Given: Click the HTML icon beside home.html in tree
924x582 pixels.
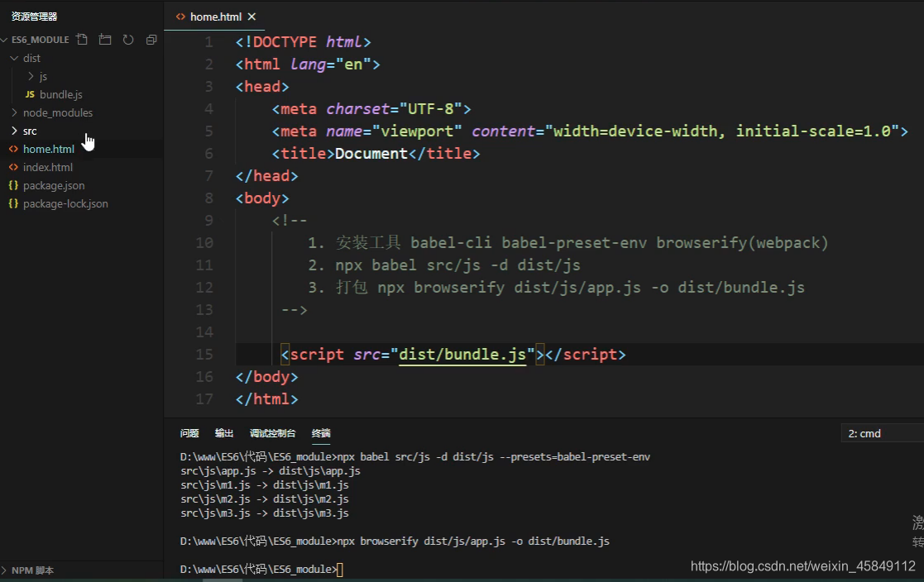Looking at the screenshot, I should click(13, 149).
